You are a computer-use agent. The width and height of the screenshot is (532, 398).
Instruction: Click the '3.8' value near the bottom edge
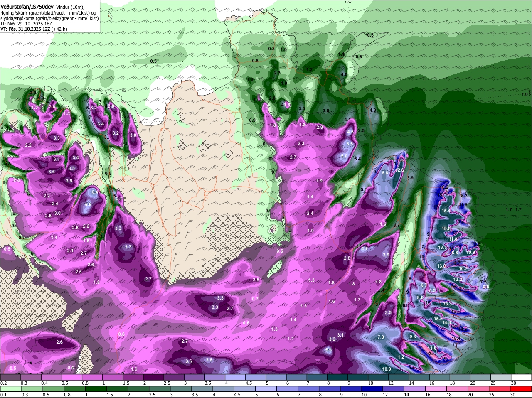(209, 360)
